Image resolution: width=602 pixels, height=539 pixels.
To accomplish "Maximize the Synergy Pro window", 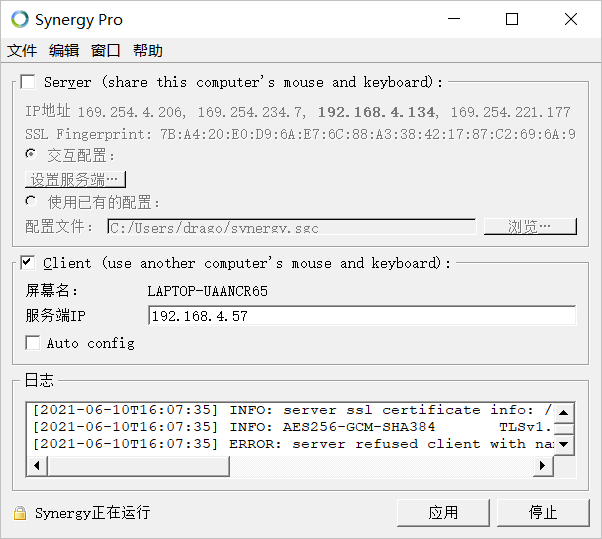I will (x=512, y=19).
